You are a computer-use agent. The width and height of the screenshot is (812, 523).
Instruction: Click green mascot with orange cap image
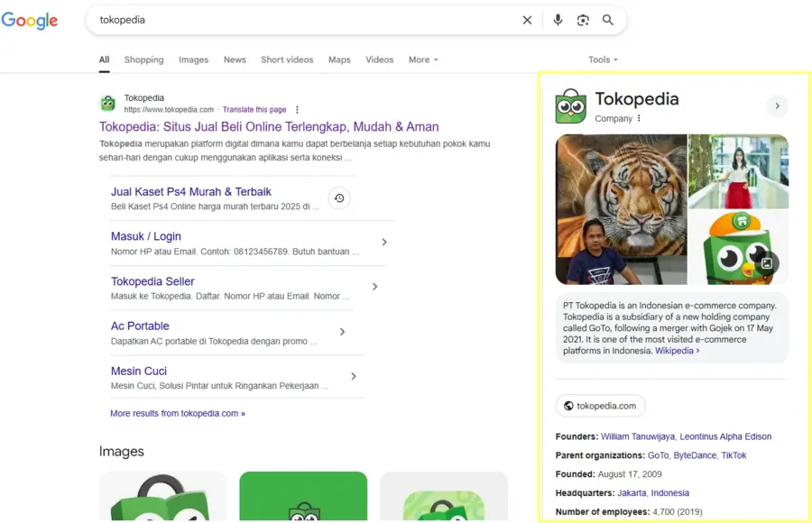[738, 247]
